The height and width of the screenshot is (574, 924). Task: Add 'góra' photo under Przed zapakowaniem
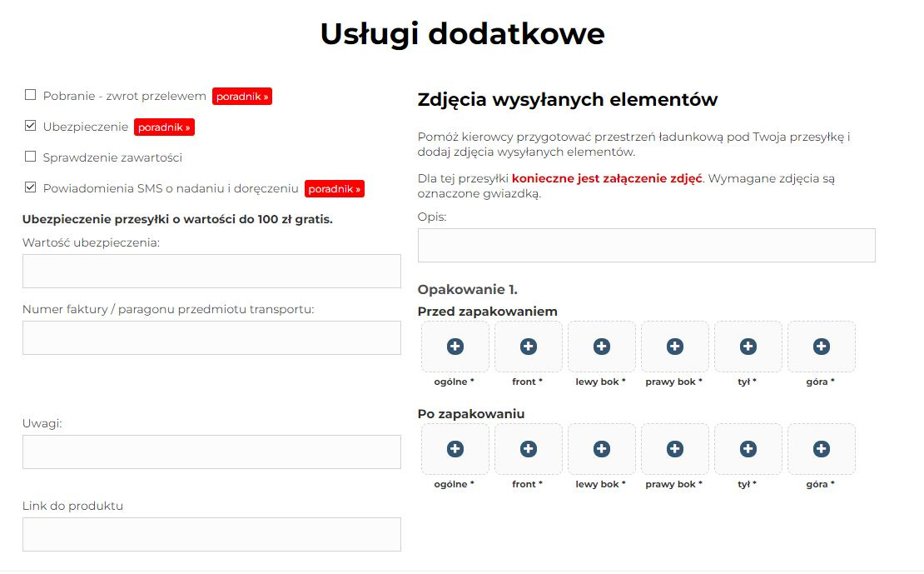[x=822, y=347]
